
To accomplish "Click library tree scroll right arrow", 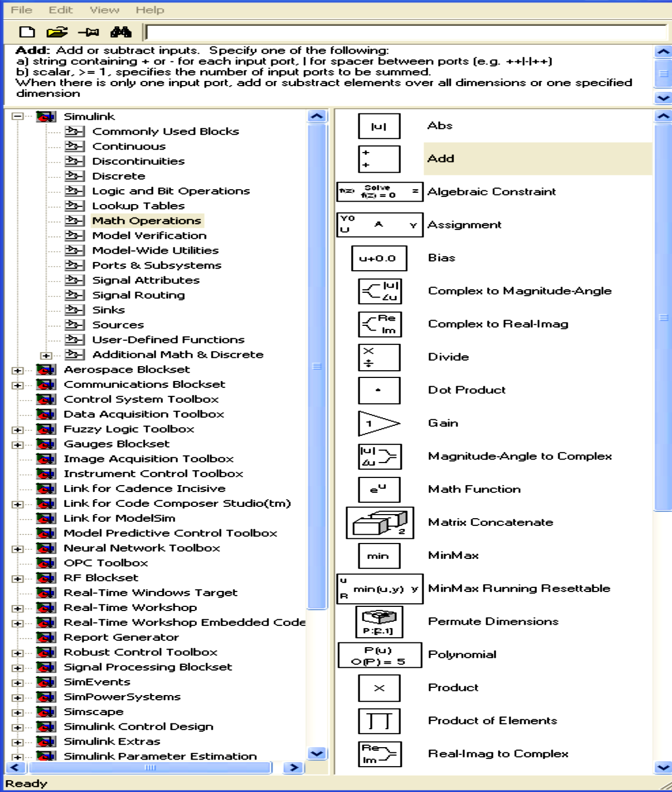I will [293, 768].
